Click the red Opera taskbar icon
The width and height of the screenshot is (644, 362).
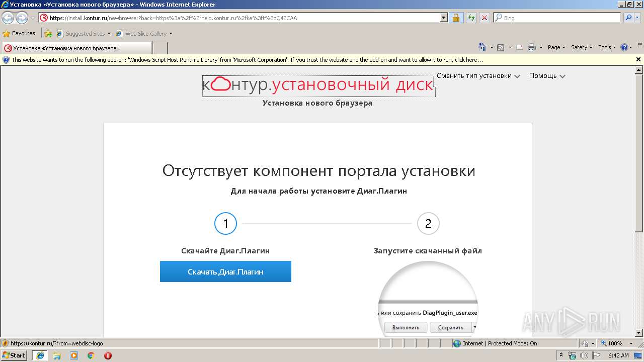click(x=108, y=355)
